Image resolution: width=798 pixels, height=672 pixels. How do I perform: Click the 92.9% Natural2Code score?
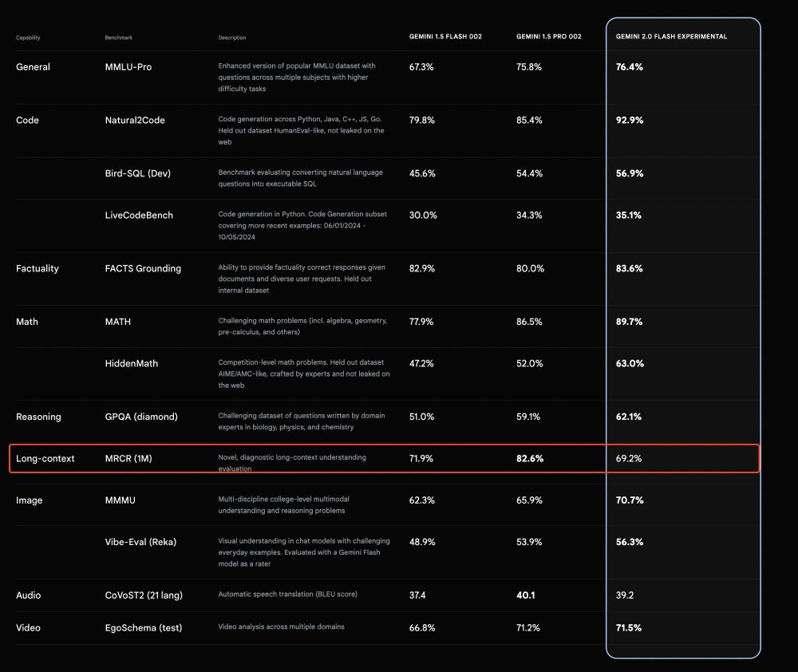click(x=630, y=121)
